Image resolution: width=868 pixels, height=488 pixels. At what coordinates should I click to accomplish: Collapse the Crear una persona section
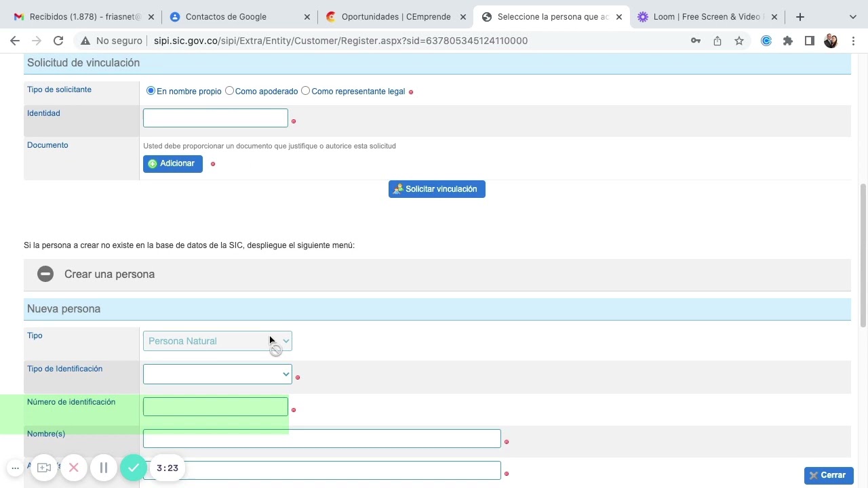point(437,274)
